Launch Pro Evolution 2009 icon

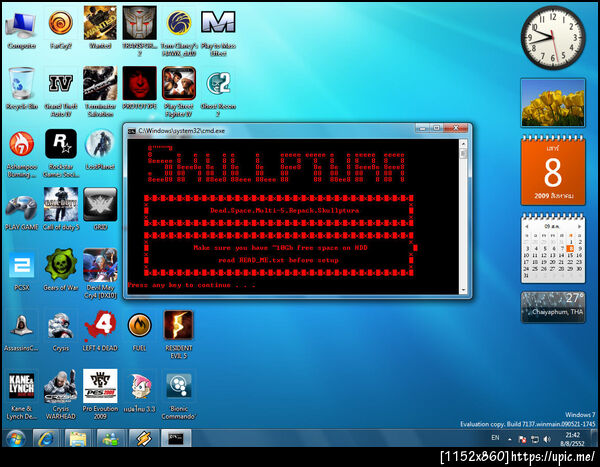100,395
